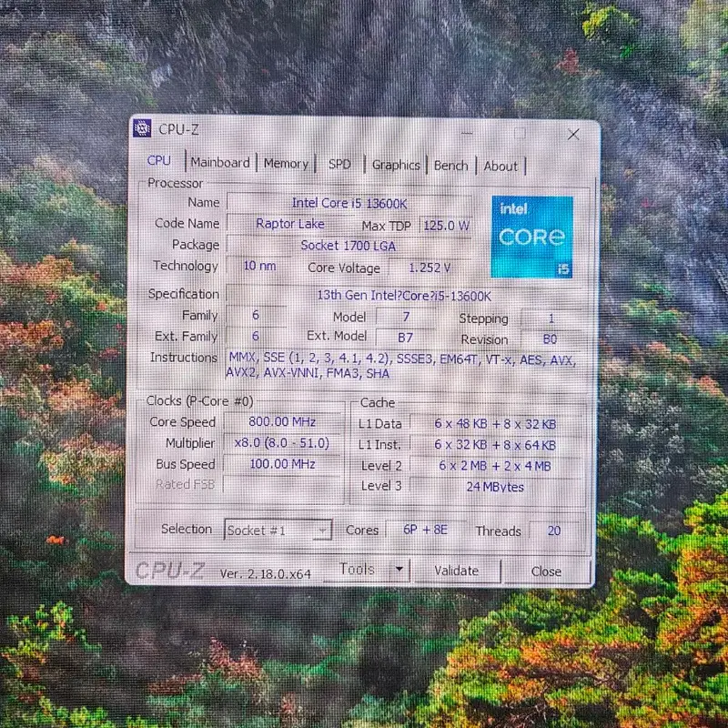Click the L1 Data 6 x 48 KB value
The height and width of the screenshot is (728, 728).
coord(495,424)
